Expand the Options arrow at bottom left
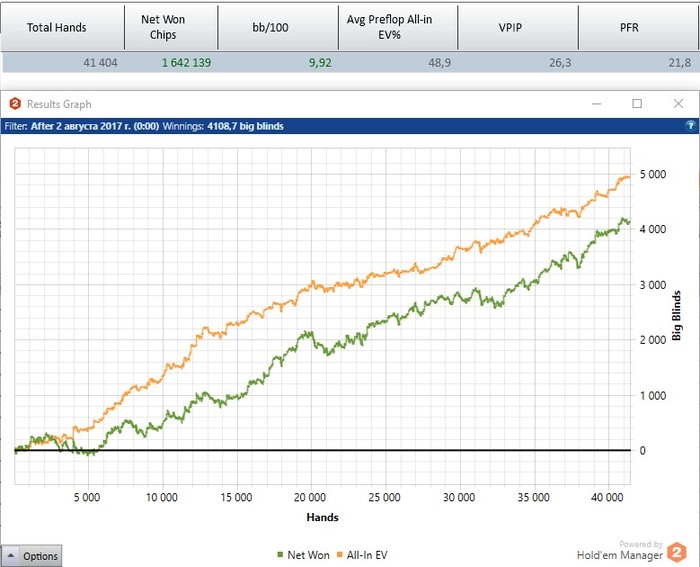Screen dimensions: 700x567 (x=11, y=556)
